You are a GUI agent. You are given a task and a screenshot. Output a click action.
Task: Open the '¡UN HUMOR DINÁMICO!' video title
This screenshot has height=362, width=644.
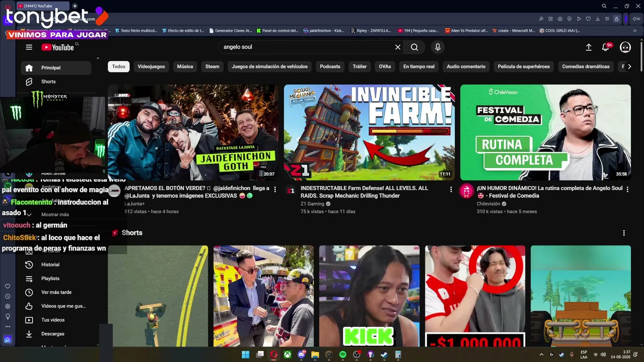click(549, 192)
